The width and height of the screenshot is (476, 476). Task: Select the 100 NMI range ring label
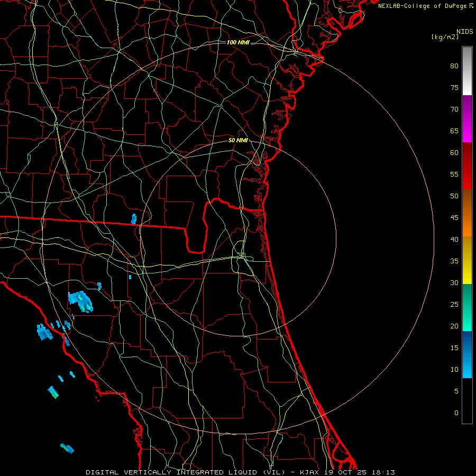(238, 42)
